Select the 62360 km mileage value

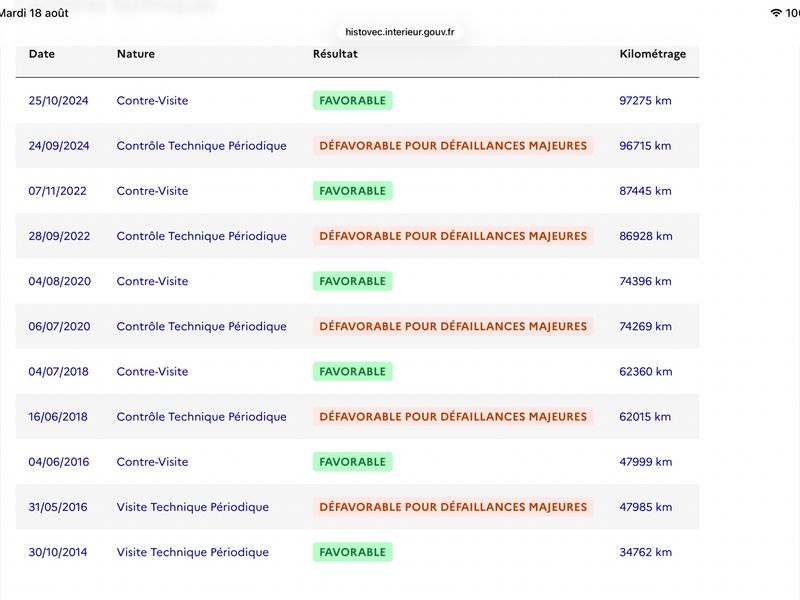click(x=645, y=371)
